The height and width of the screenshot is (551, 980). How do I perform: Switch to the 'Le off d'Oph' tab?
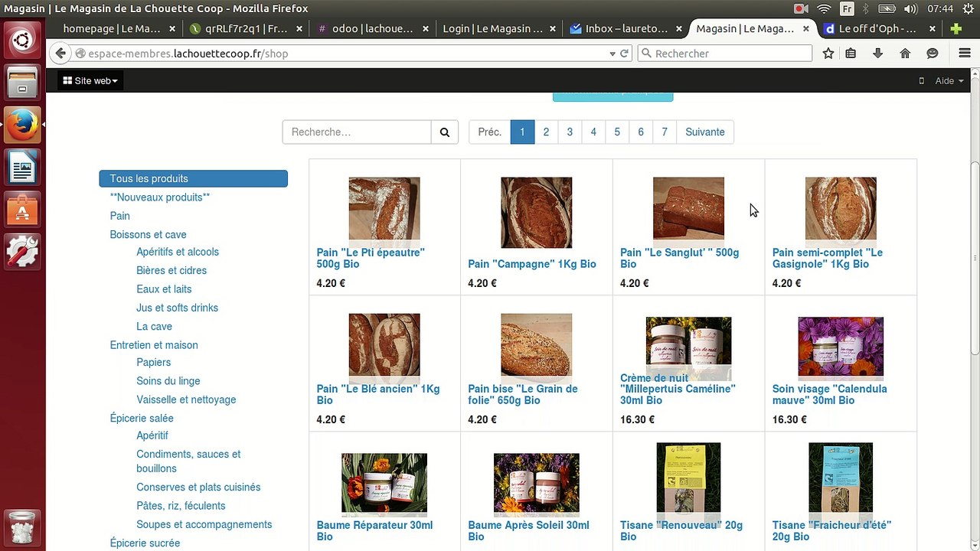(877, 29)
